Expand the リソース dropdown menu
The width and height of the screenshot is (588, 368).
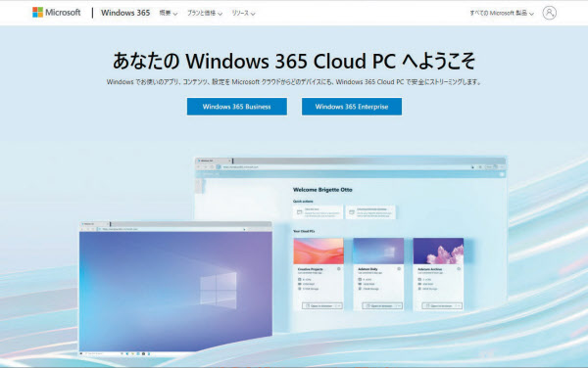click(243, 13)
